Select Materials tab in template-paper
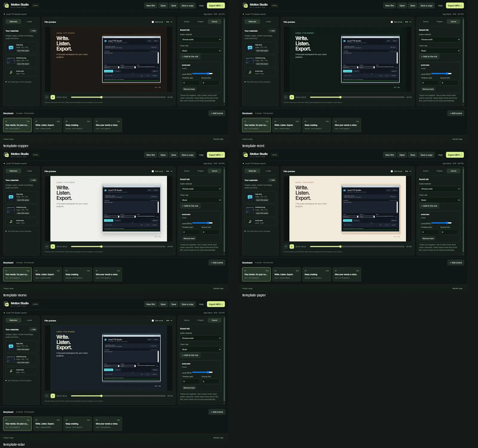 tap(252, 171)
